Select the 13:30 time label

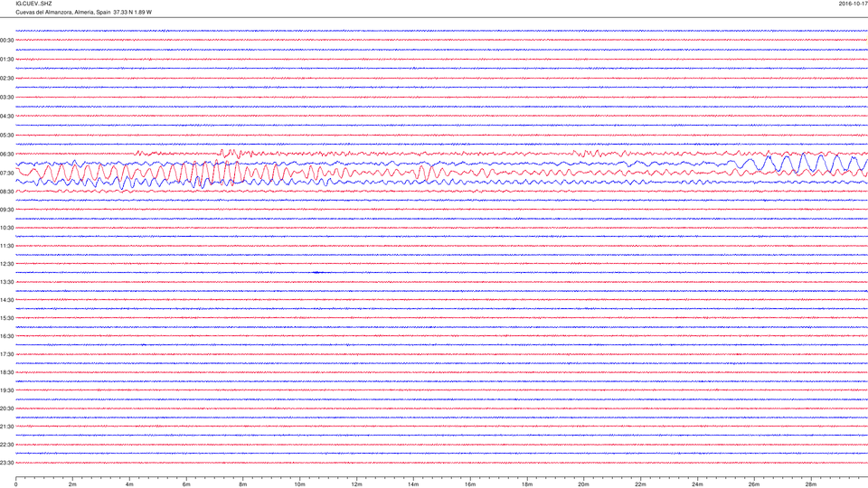6,282
